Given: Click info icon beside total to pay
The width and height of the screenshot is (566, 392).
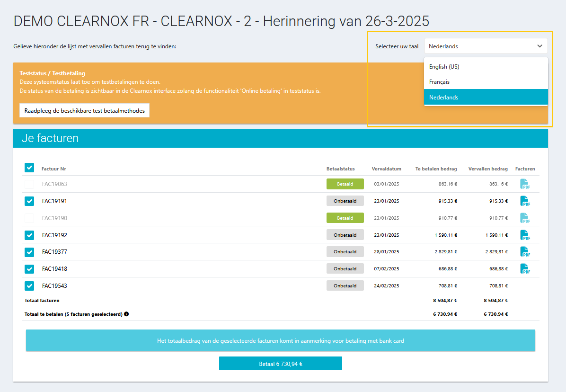Looking at the screenshot, I should pyautogui.click(x=126, y=314).
